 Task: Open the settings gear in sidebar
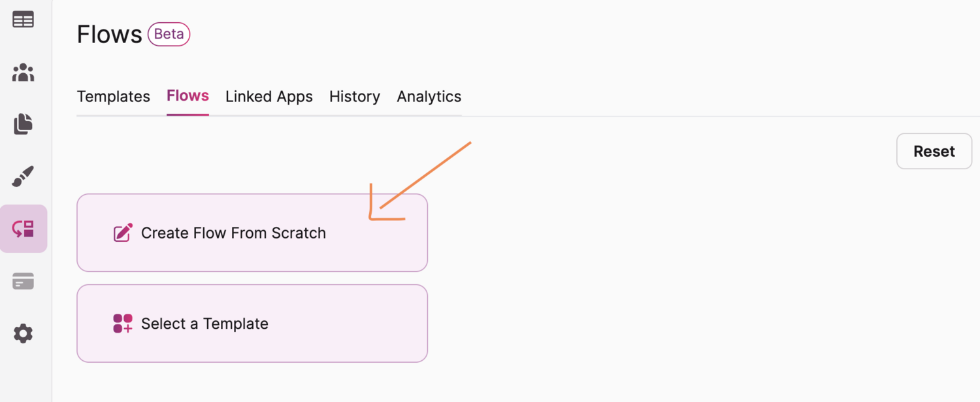[23, 333]
